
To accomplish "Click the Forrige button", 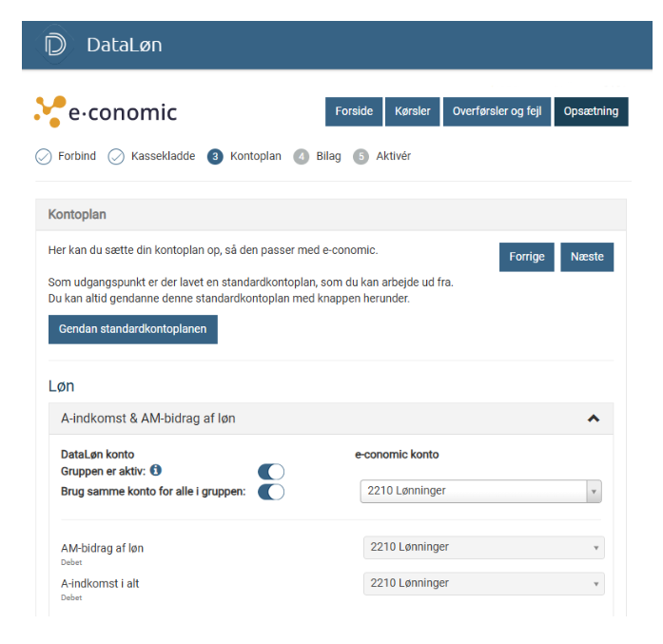I will click(x=527, y=257).
